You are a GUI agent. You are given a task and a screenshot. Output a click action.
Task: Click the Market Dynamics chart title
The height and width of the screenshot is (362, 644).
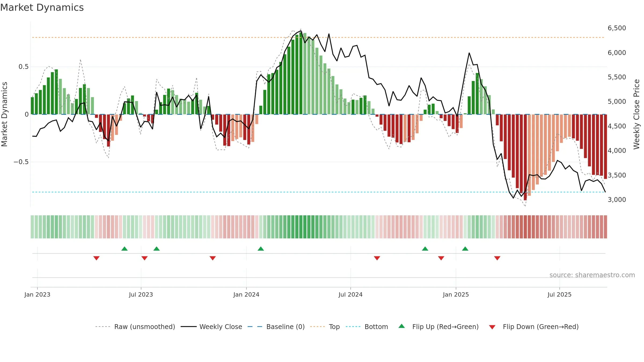42,8
